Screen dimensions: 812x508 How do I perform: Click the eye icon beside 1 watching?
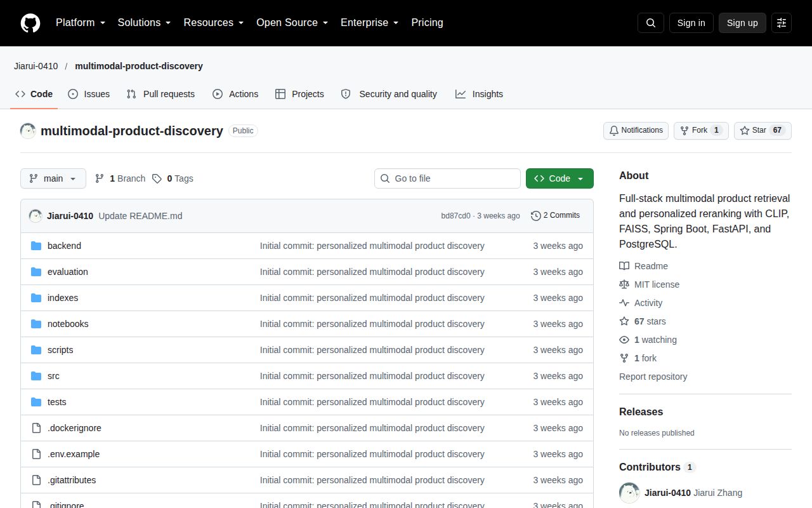coord(624,340)
